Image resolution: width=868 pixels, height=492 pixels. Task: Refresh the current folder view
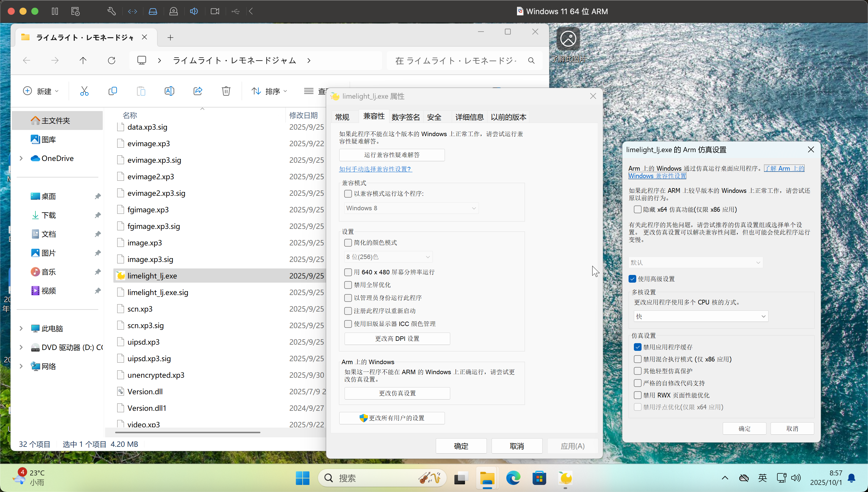pos(112,61)
